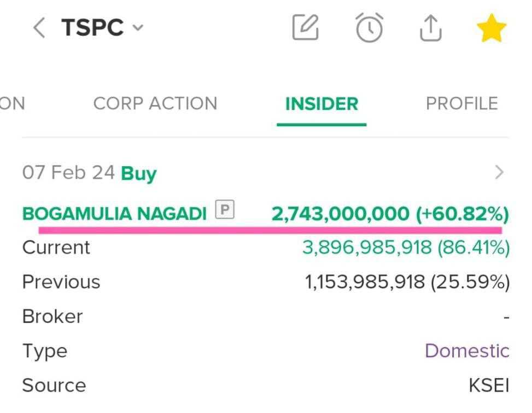This screenshot has height=413, width=532.
Task: Expand the 07 Feb 24 entry chevron
Action: point(499,173)
